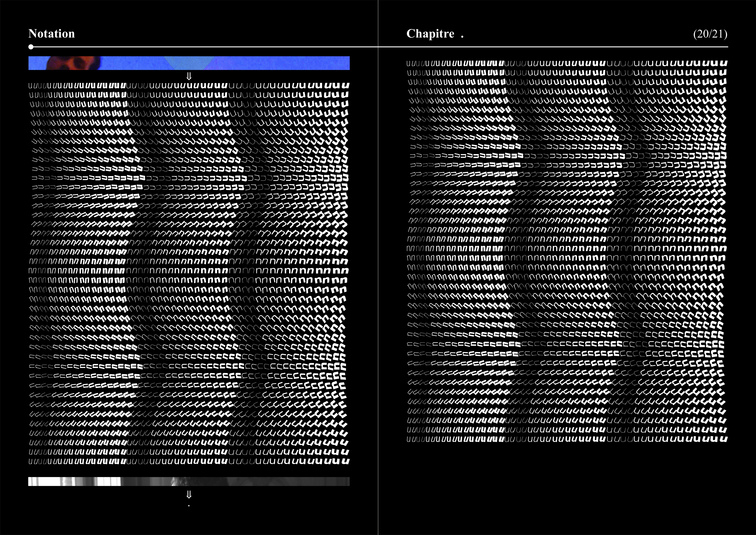Select the Notation heading
This screenshot has width=756, height=535.
(x=52, y=34)
